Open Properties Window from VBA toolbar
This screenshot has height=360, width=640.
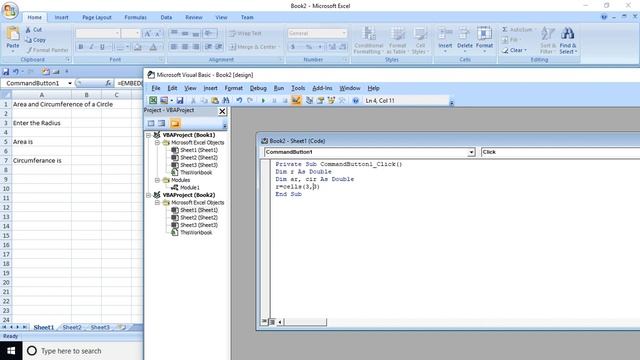pos(320,100)
